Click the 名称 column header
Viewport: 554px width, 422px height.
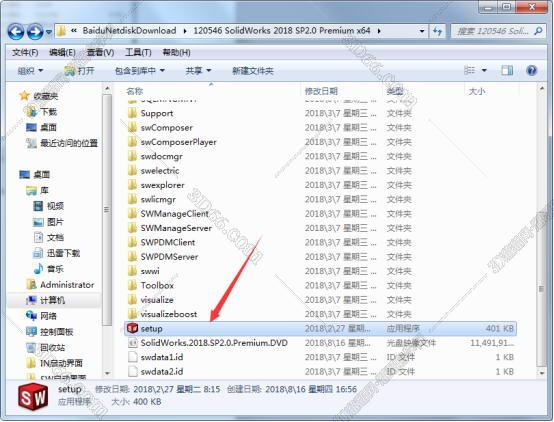coord(134,92)
